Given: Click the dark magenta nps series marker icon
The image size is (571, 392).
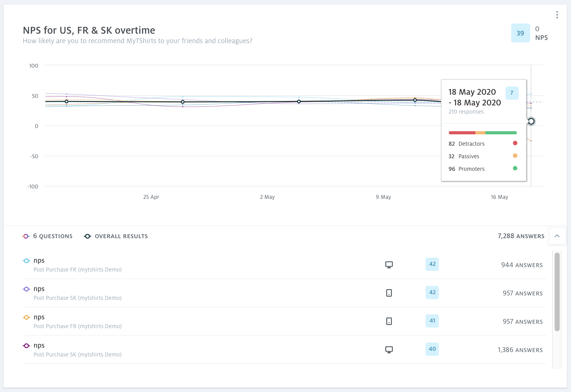Looking at the screenshot, I should point(26,346).
